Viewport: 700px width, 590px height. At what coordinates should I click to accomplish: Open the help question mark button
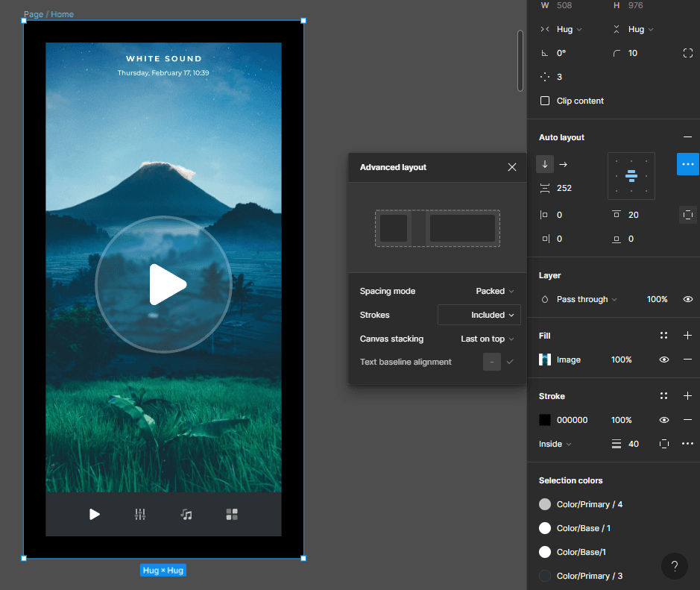[x=674, y=565]
